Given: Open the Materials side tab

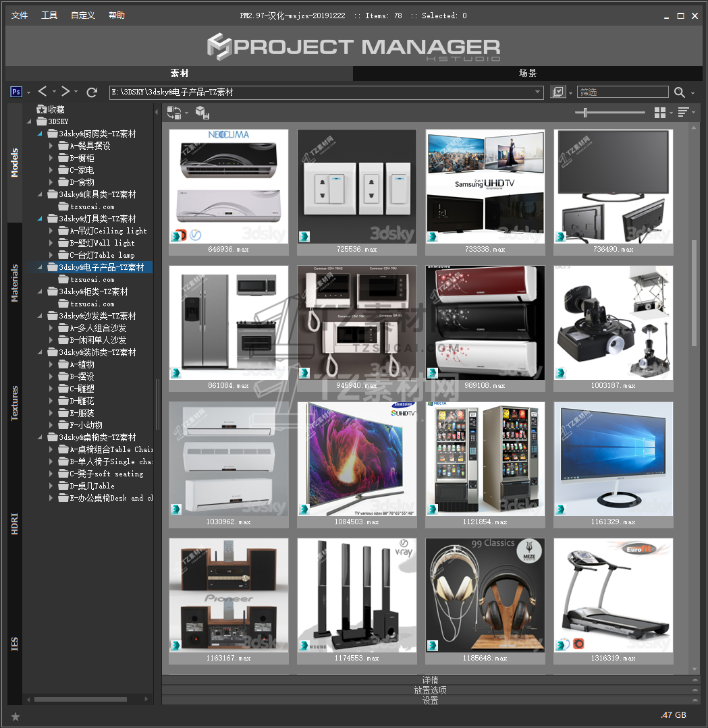Looking at the screenshot, I should pos(15,283).
